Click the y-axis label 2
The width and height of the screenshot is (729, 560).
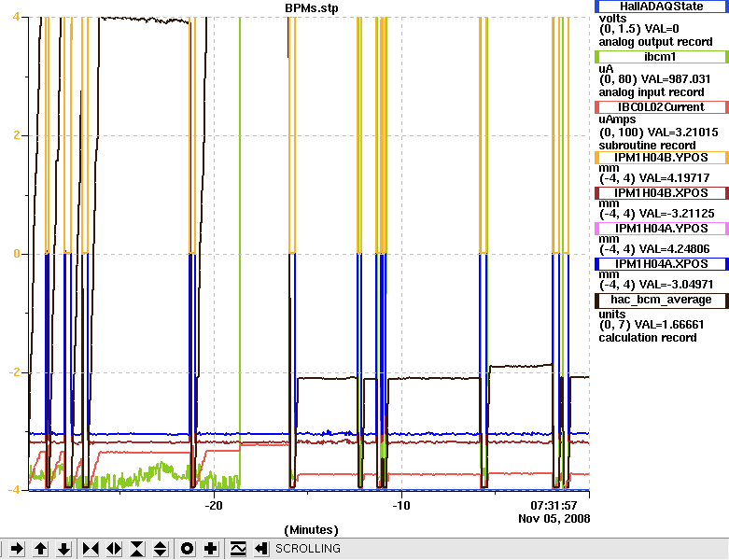(x=17, y=135)
